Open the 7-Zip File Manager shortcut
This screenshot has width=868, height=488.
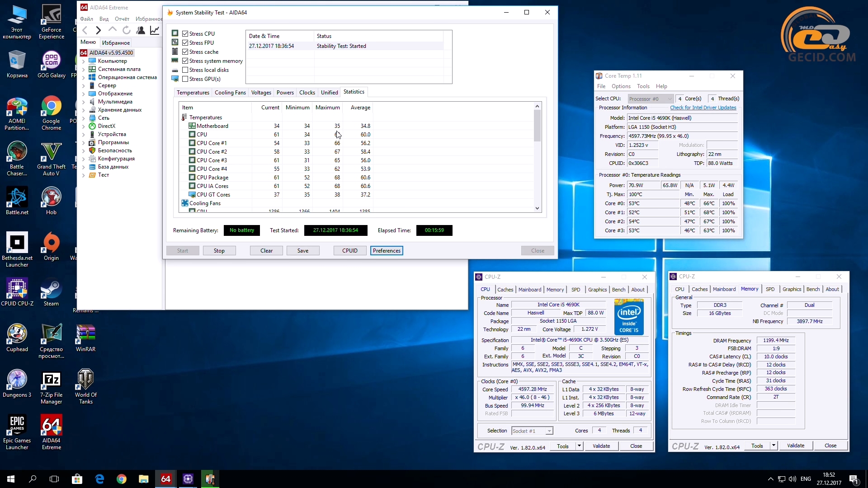(51, 387)
